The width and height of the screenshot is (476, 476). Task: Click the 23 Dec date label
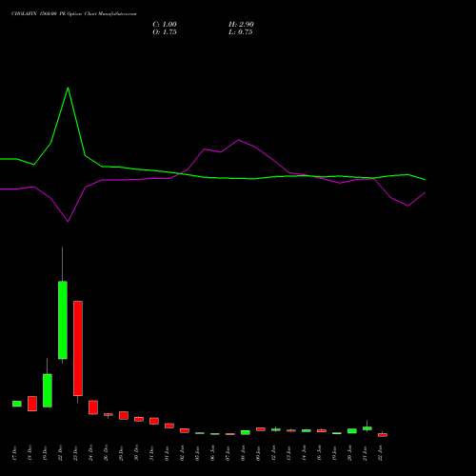75,453
